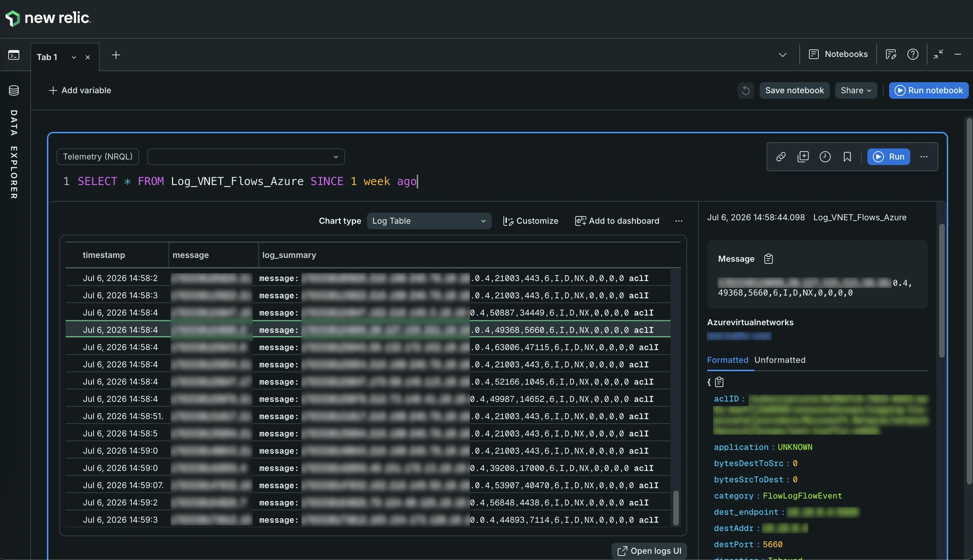Click the bytesDestToSrc attribute
The height and width of the screenshot is (560, 973).
click(755, 463)
